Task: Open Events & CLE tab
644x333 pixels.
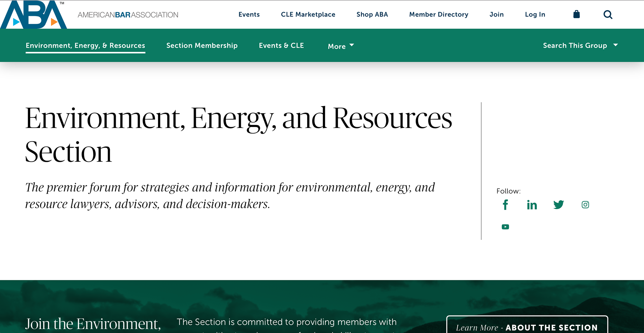Action: pos(281,45)
